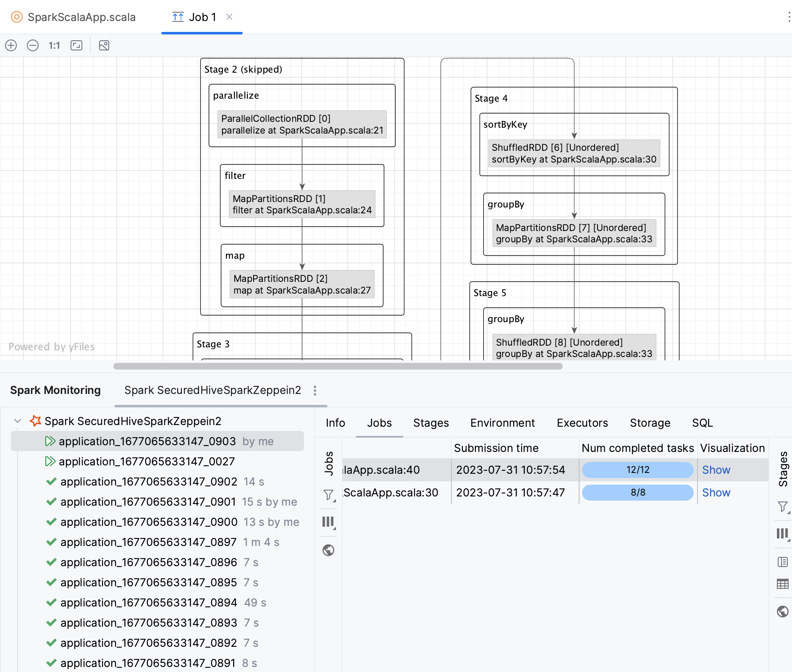
Task: Reset diagram to actual size 1:1
Action: 54,45
